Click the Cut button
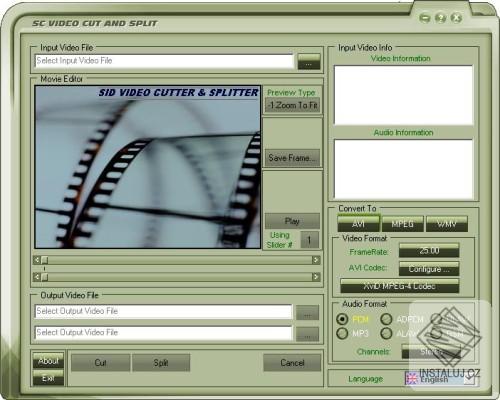This screenshot has width=500, height=400. 100,363
